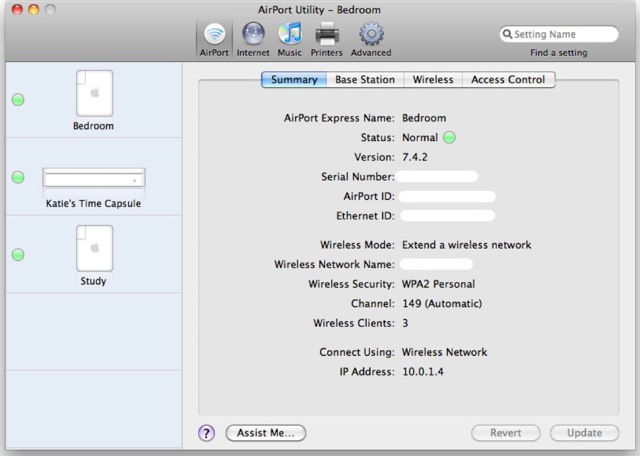Click the AirPort ID label
Screen dimensions: 640x456
369,196
